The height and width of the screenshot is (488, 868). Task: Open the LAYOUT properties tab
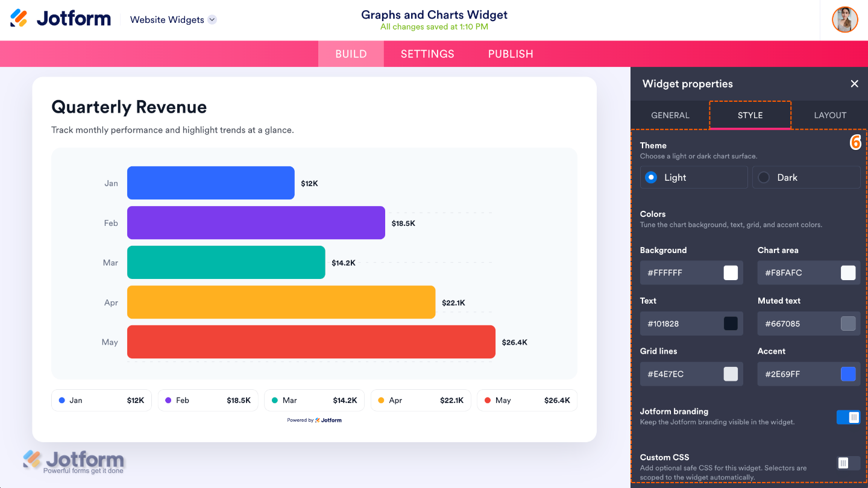(x=830, y=115)
